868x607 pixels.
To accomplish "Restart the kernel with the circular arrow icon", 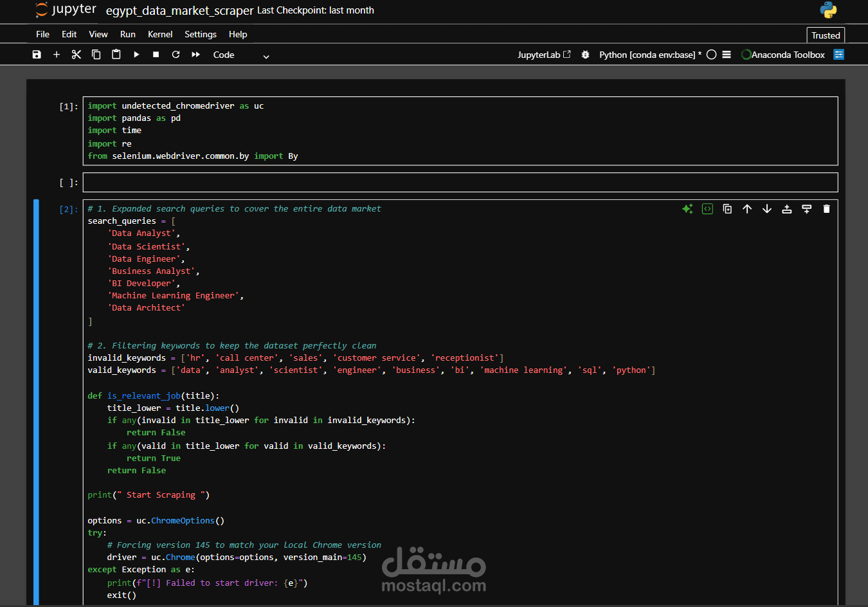I will (x=176, y=55).
